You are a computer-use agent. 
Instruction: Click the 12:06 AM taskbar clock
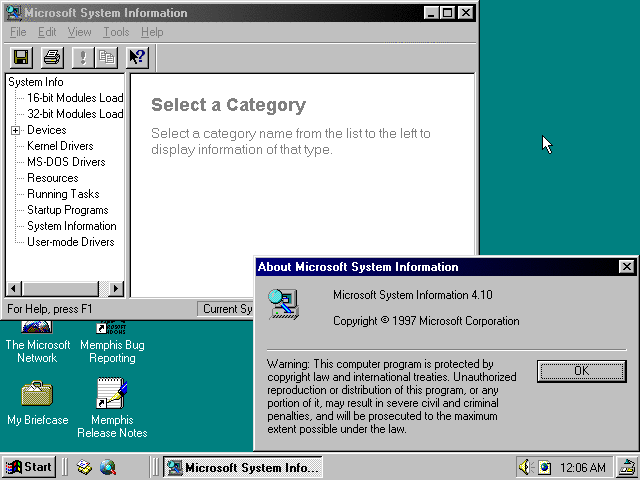582,467
